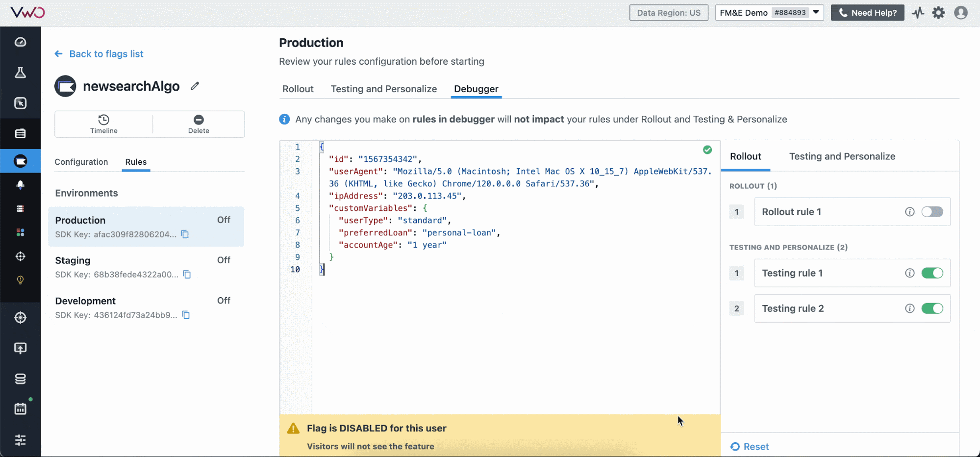Select the Development environment

[146, 307]
